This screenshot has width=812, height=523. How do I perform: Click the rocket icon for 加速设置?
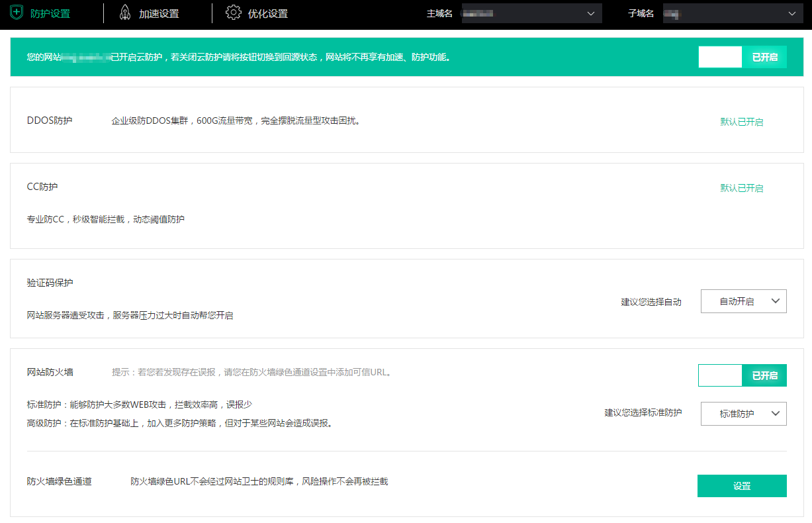(x=125, y=13)
